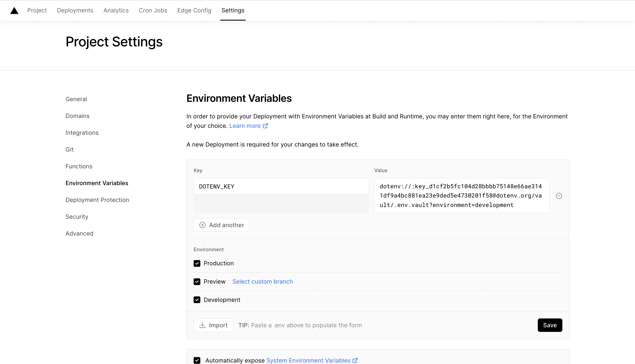Image resolution: width=635 pixels, height=364 pixels.
Task: Go to Edge Config tab
Action: 194,10
